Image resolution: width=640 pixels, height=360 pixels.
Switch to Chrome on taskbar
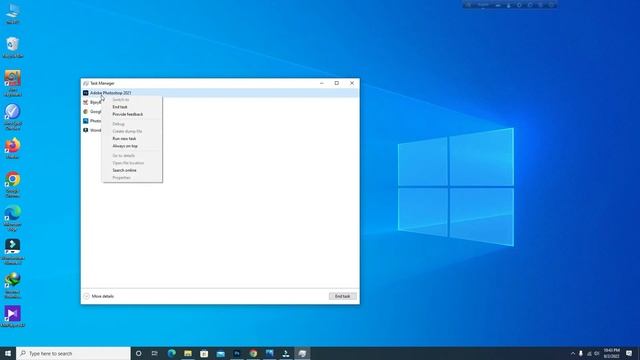(x=253, y=353)
